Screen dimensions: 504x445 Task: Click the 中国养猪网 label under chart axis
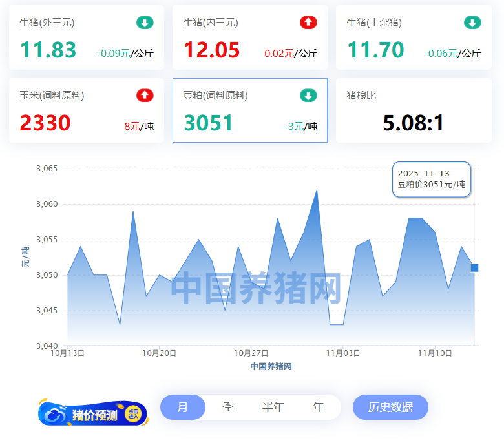271,366
